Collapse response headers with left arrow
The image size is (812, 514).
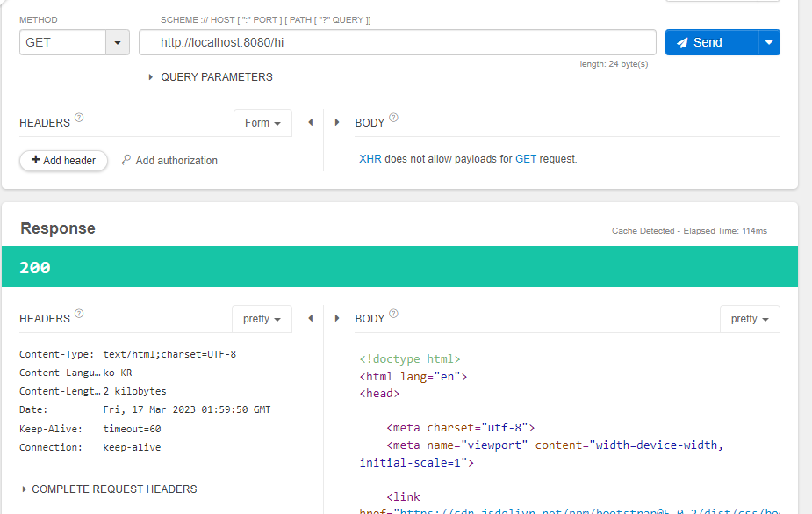[311, 318]
